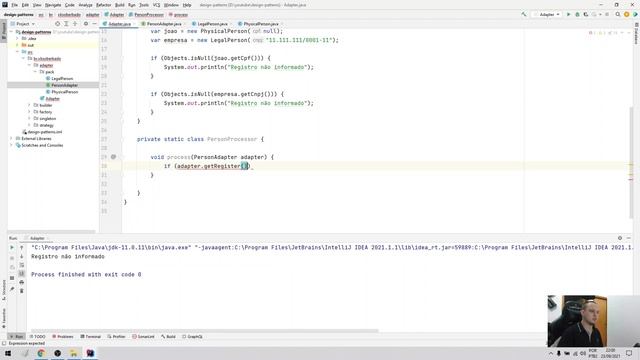Expand the builder package
This screenshot has height=360, width=640.
click(29, 105)
